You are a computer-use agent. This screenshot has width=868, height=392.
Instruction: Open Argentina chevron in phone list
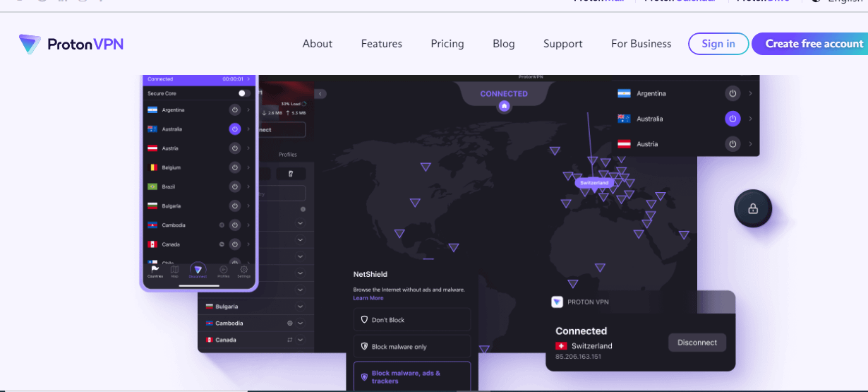tap(248, 110)
